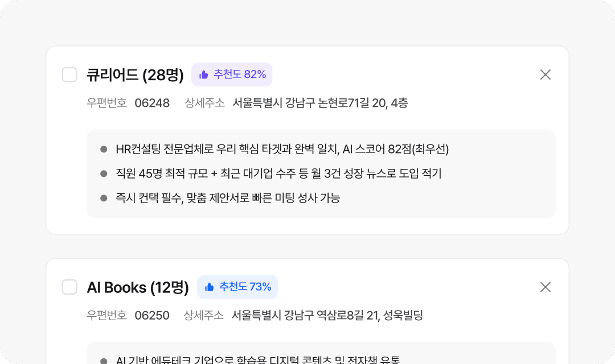Click postal code 06250
The width and height of the screenshot is (615, 364).
152,315
